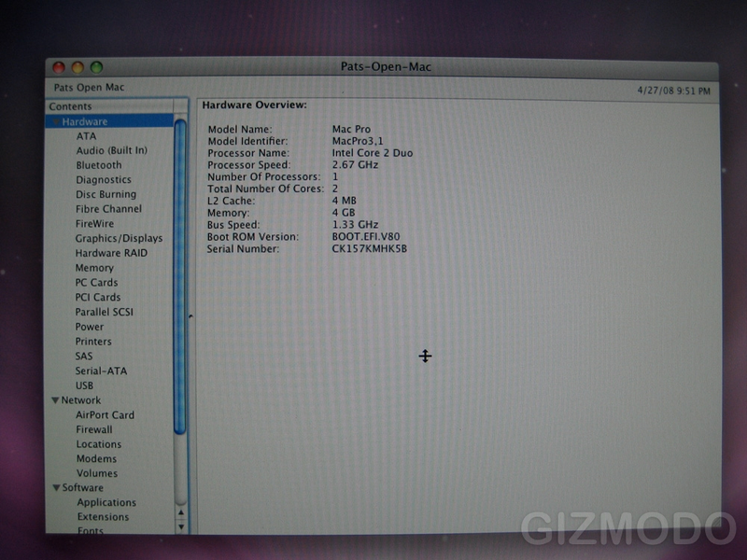Select the Software category row
Viewport: 747px width, 560px height.
point(109,487)
